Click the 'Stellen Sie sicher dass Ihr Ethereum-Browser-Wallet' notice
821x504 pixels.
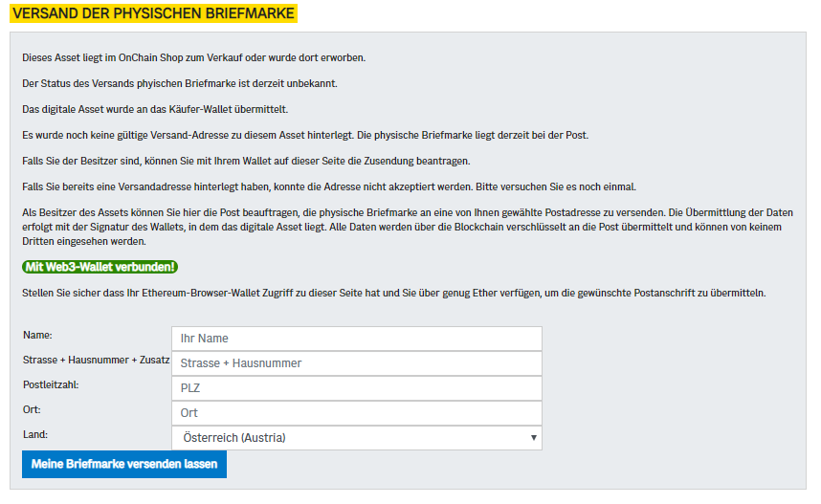[393, 293]
